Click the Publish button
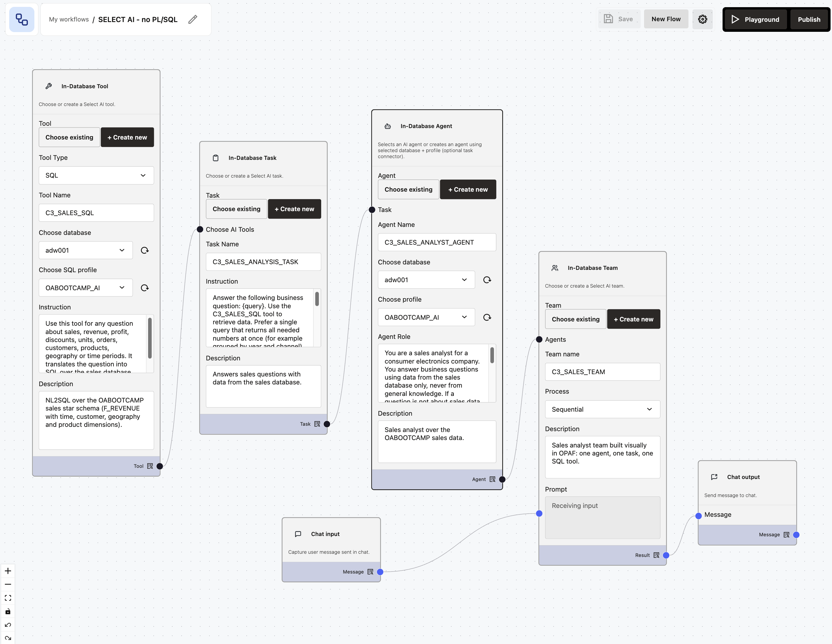The width and height of the screenshot is (832, 644). click(809, 19)
